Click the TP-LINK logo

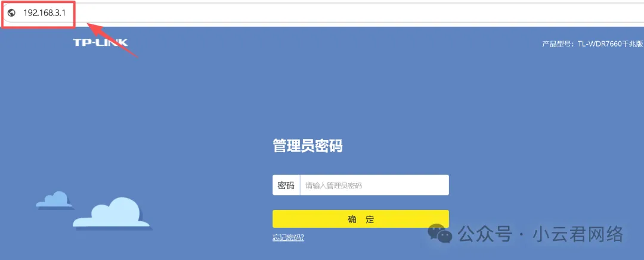coord(100,42)
